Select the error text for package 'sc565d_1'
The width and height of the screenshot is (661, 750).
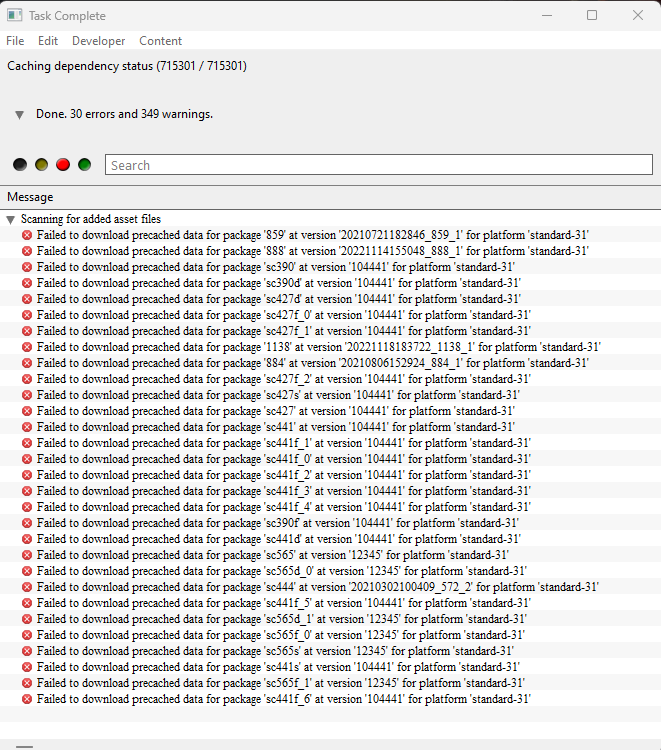282,619
